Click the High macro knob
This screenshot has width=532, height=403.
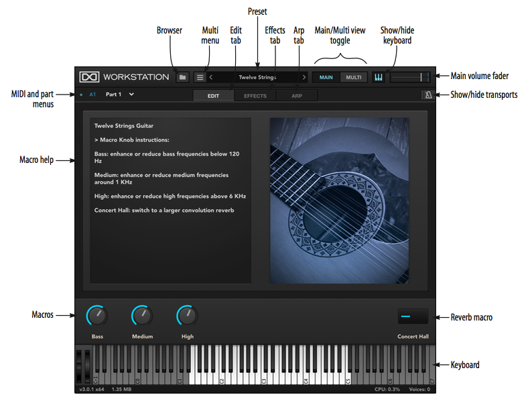coord(188,316)
